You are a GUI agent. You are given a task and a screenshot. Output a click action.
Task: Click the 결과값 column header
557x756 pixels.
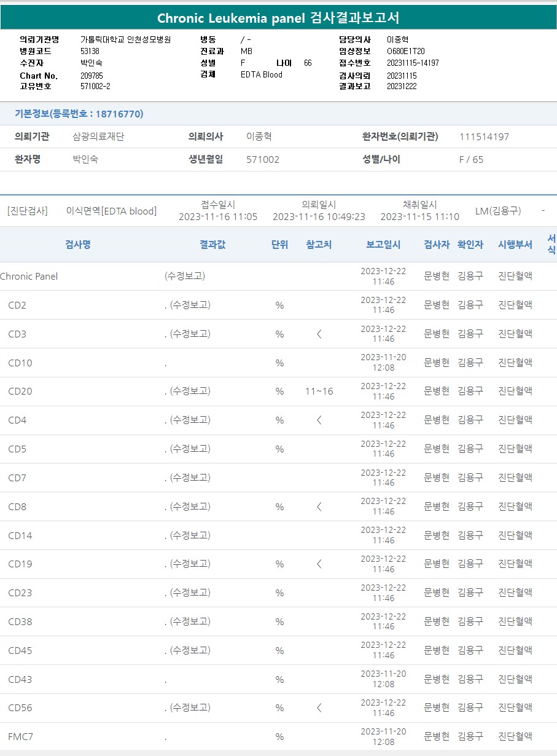tap(212, 245)
